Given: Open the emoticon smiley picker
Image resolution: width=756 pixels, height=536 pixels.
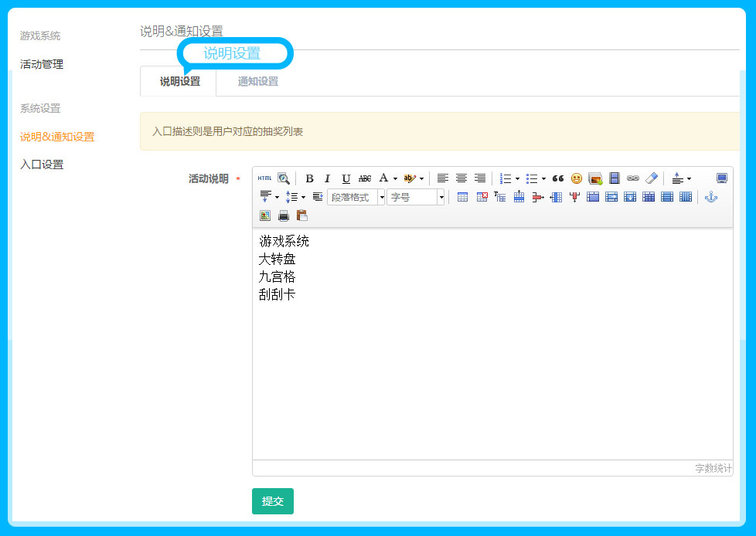Looking at the screenshot, I should 577,178.
